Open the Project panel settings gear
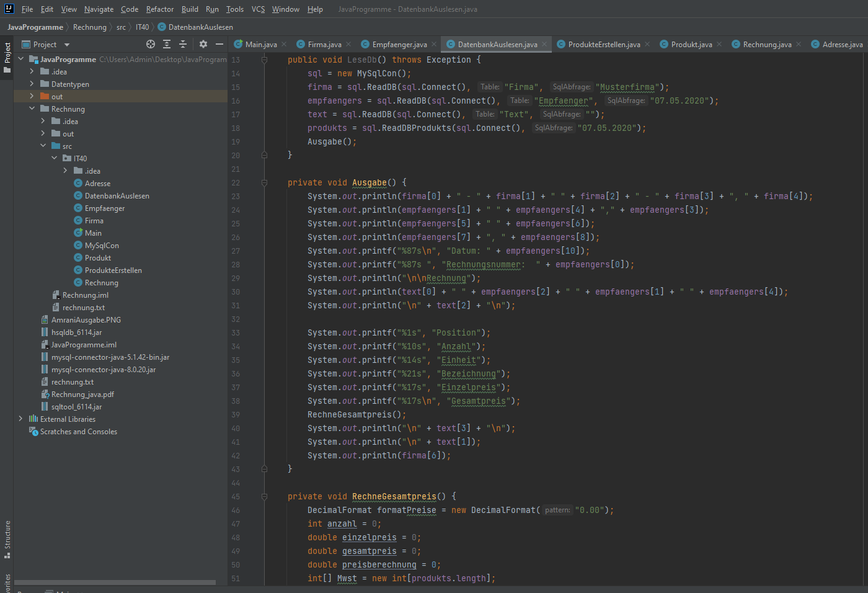The width and height of the screenshot is (868, 593). click(x=203, y=44)
